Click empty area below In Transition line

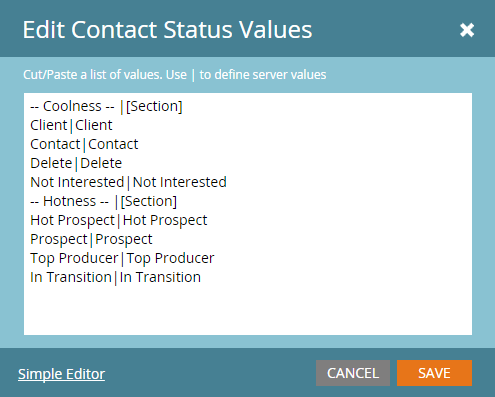[x=248, y=310]
